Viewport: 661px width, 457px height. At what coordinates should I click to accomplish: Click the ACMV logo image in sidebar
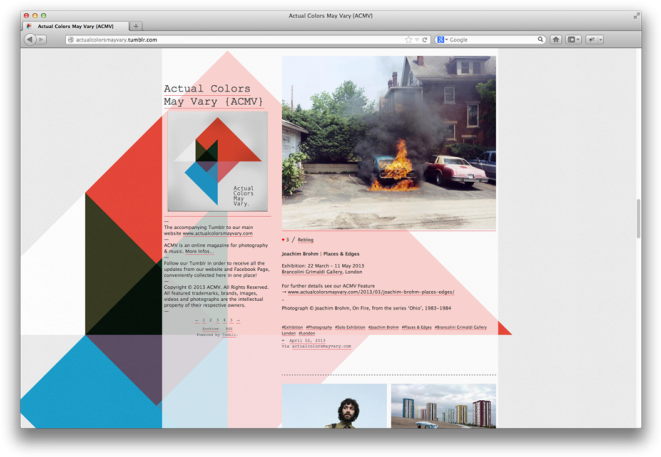(217, 161)
